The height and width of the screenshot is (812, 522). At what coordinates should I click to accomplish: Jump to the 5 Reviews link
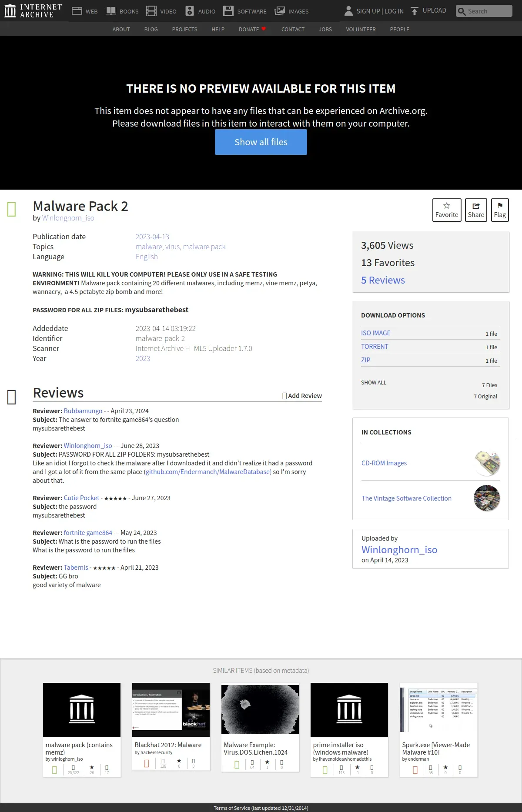click(383, 280)
